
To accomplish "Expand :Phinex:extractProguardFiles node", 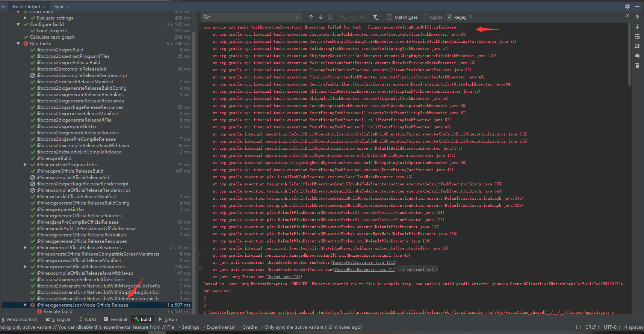I will (25, 165).
